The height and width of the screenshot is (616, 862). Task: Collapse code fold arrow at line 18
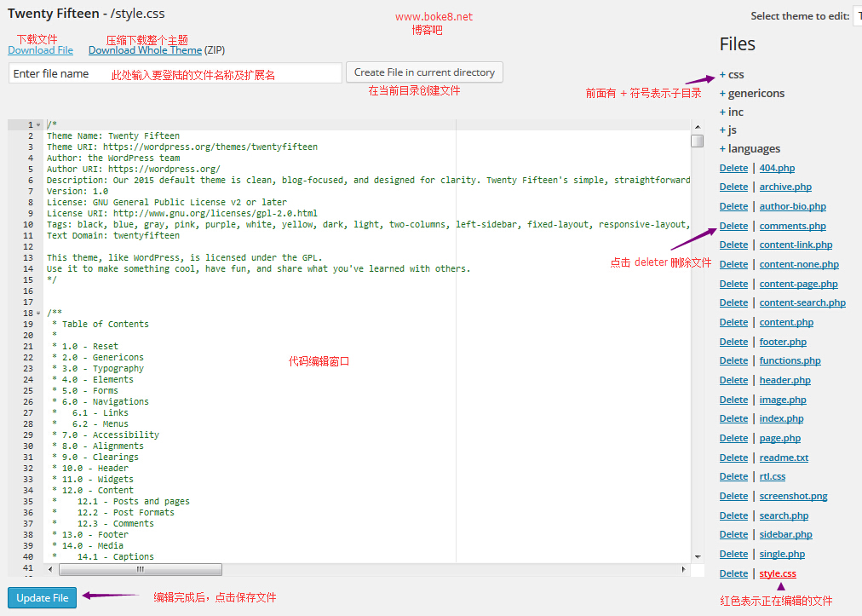pyautogui.click(x=38, y=313)
